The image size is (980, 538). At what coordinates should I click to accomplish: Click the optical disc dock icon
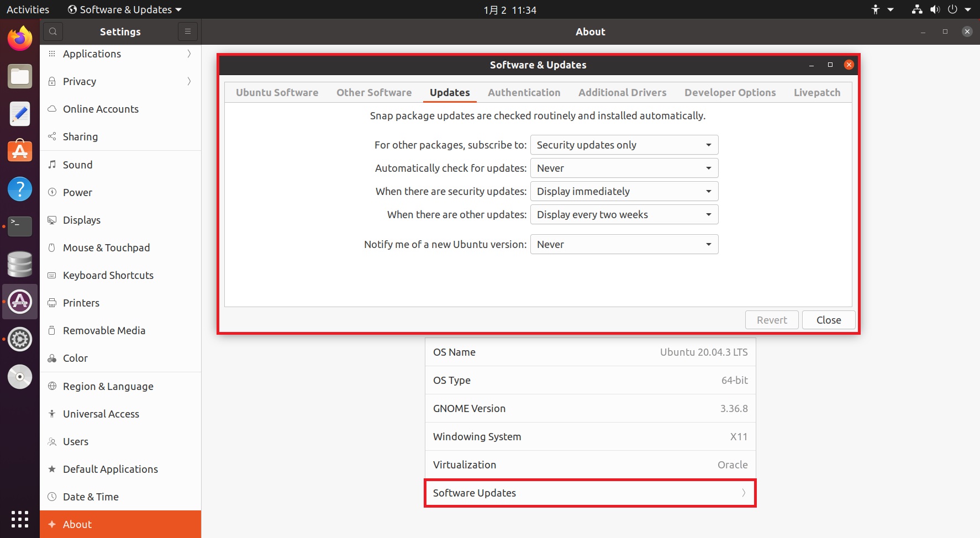click(20, 377)
